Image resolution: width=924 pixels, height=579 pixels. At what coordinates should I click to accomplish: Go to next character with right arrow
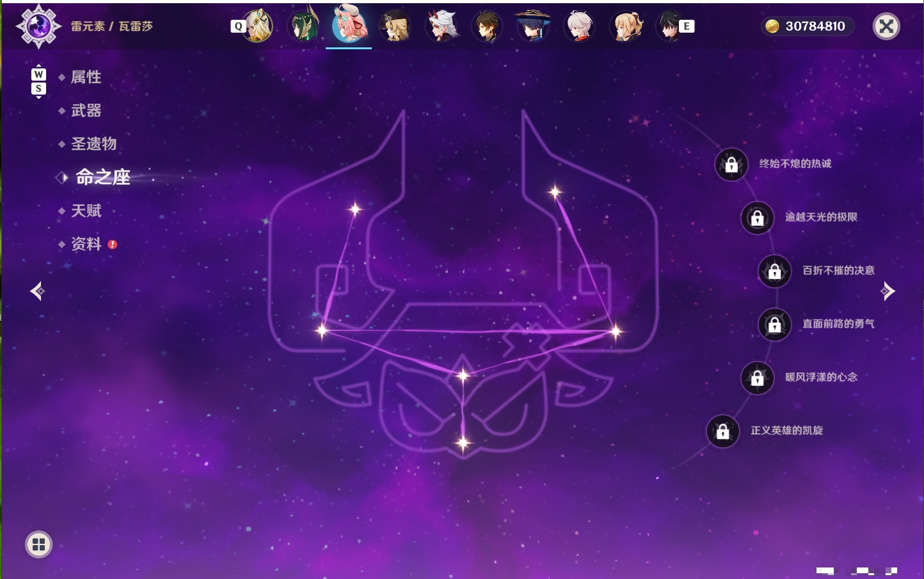coord(888,291)
